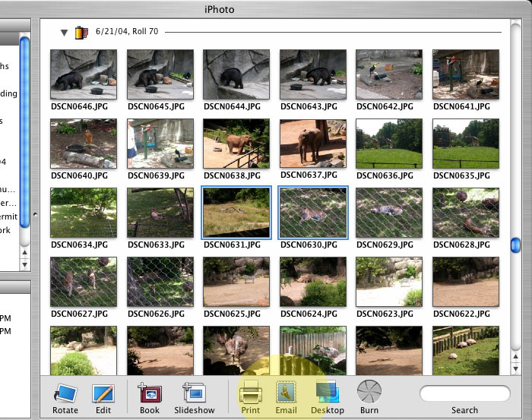This screenshot has height=420, width=532.
Task: Select thumbnail DSCN0627.JPG
Action: pos(84,281)
